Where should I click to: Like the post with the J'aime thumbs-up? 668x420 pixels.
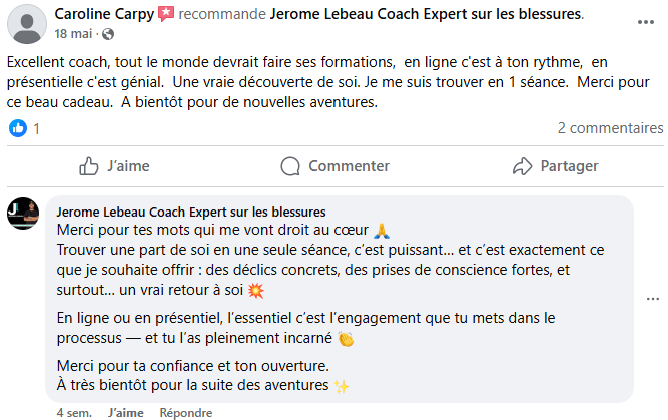(114, 166)
